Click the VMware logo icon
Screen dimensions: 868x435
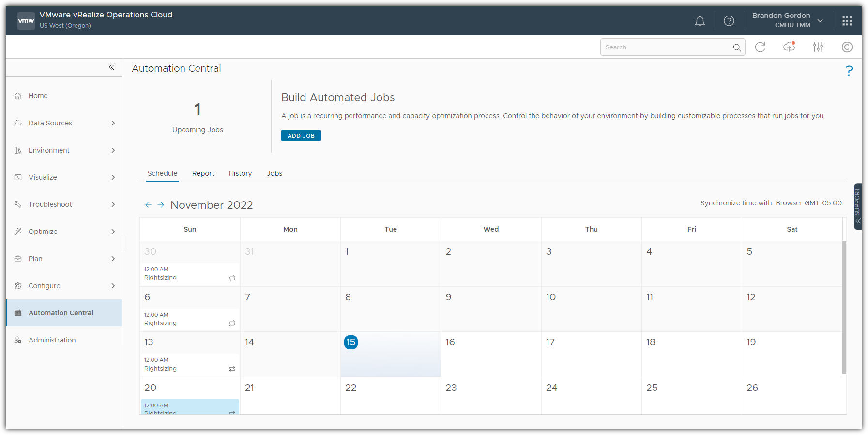(x=26, y=21)
